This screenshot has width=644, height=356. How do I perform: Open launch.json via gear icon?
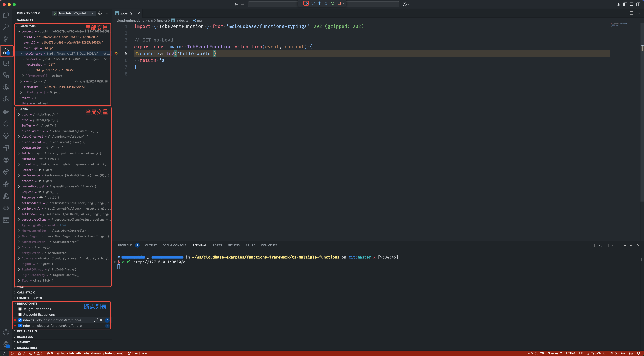(100, 13)
